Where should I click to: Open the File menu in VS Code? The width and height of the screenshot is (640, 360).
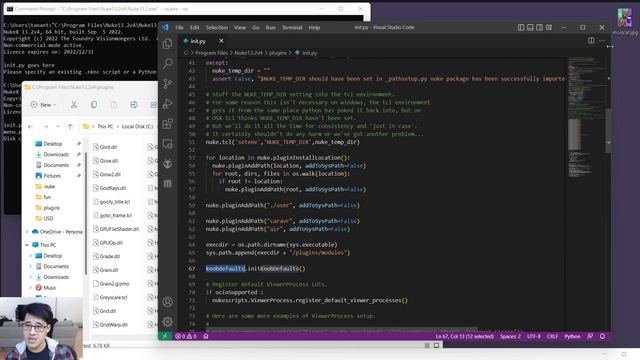click(179, 27)
